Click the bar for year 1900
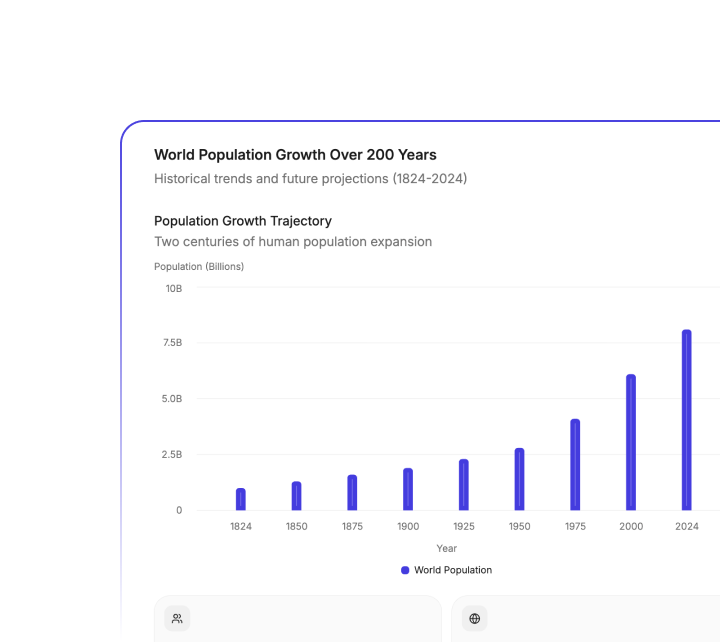 (x=408, y=489)
